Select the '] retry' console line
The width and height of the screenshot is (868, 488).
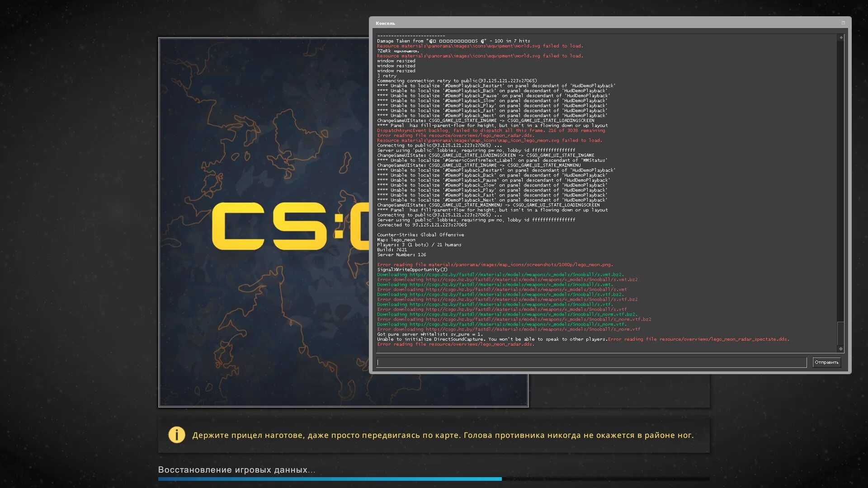[x=387, y=76]
